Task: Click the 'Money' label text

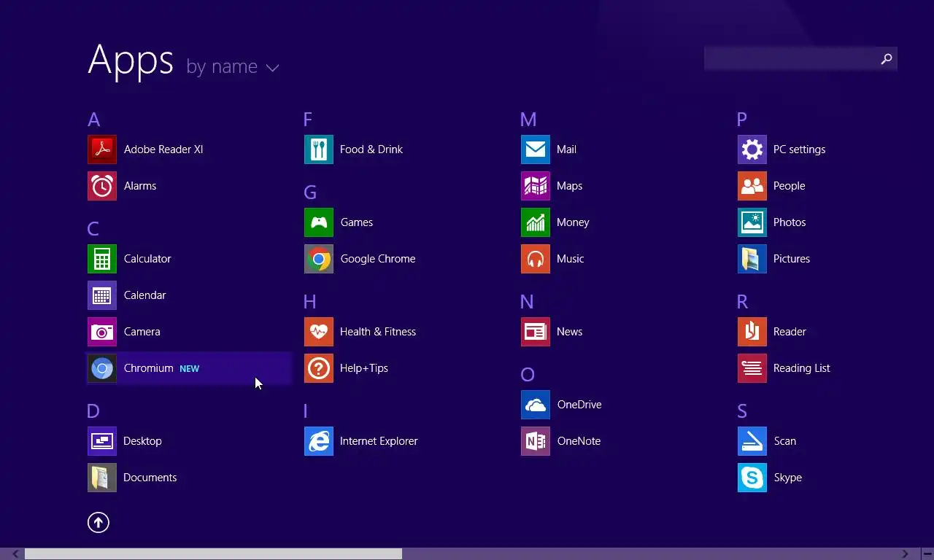Action: (573, 222)
